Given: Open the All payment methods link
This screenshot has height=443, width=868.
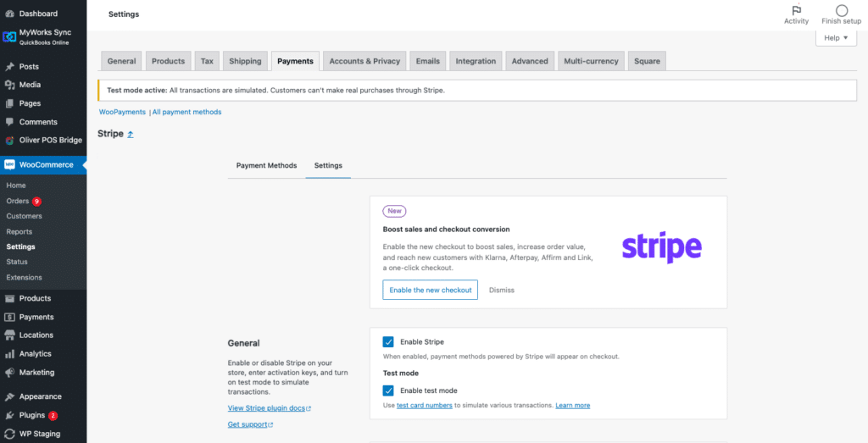Looking at the screenshot, I should tap(187, 112).
